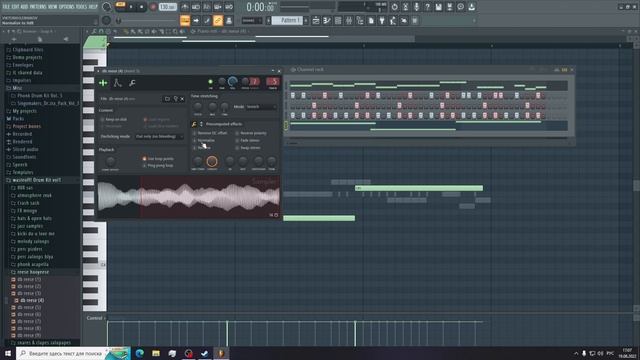The image size is (640, 360).
Task: Click the red record button in transport
Action: 153,7
